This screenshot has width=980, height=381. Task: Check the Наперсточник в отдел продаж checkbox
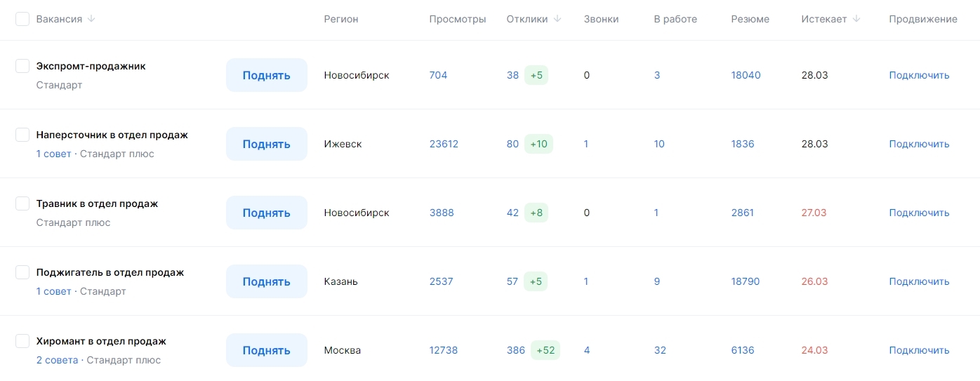coord(22,135)
